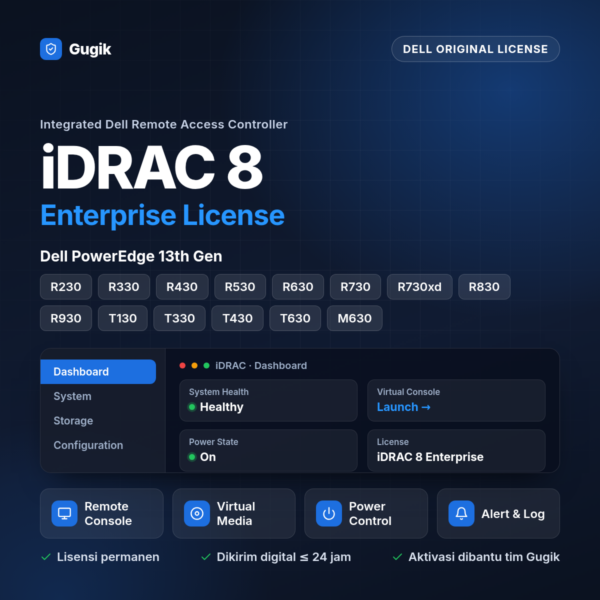The image size is (600, 600).
Task: Click the Dell PowerEdge 13th Gen heading
Action: [x=131, y=256]
